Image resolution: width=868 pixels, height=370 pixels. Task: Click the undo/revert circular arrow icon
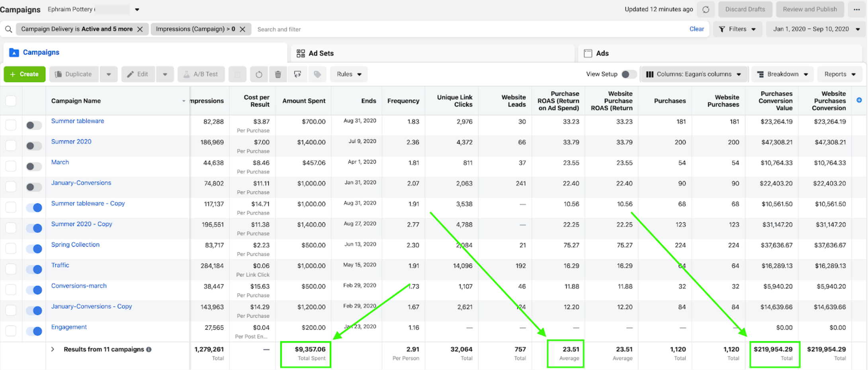pos(259,74)
